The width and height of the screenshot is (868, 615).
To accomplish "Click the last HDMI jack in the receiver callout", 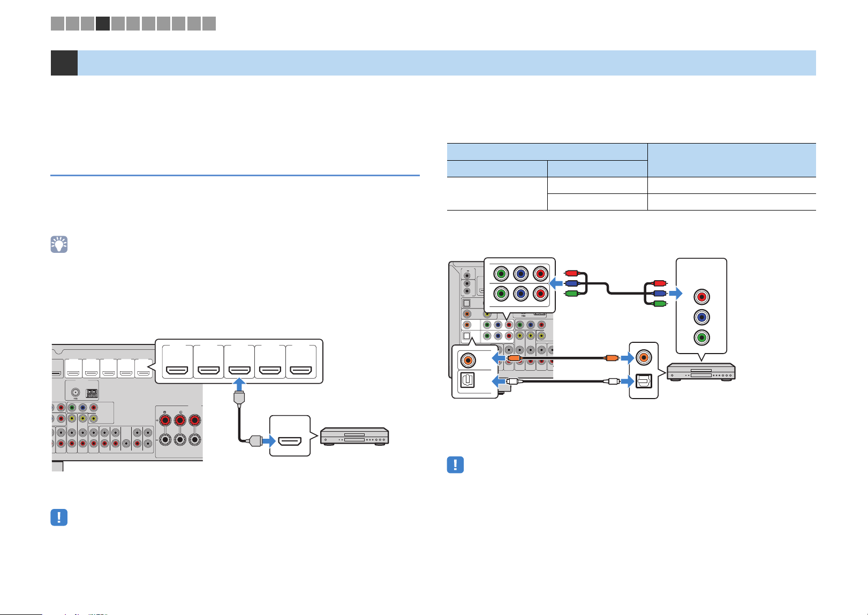I will [x=301, y=370].
